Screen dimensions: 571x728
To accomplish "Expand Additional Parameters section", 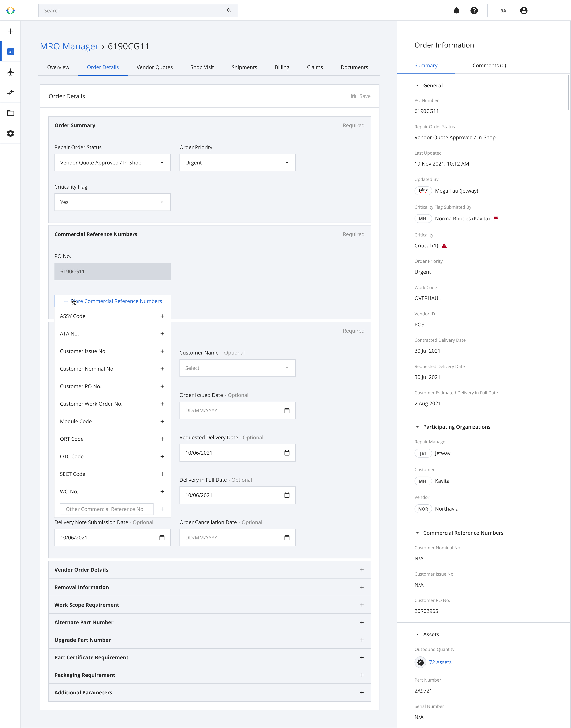I will pos(210,693).
